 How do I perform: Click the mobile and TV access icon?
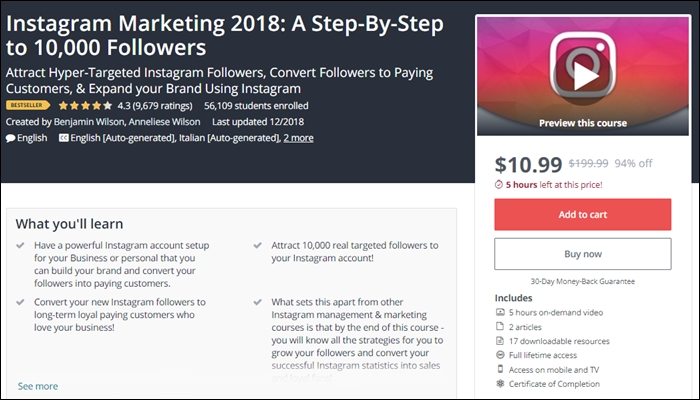pos(500,368)
